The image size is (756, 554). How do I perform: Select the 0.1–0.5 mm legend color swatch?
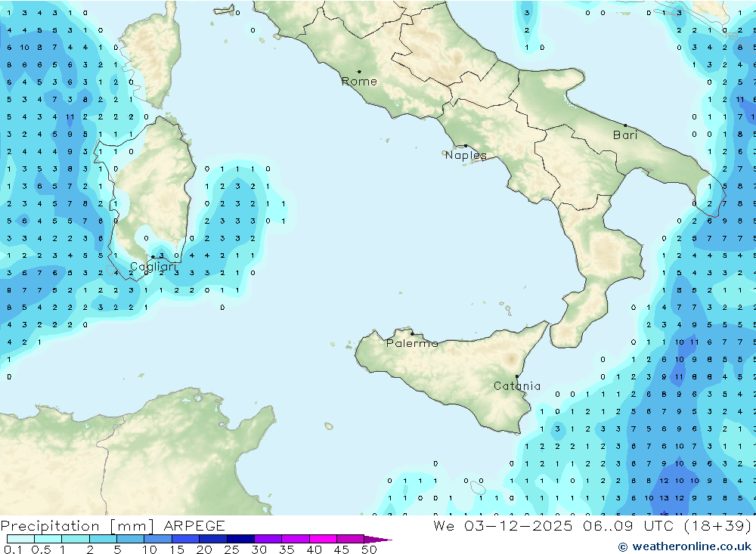click(20, 539)
